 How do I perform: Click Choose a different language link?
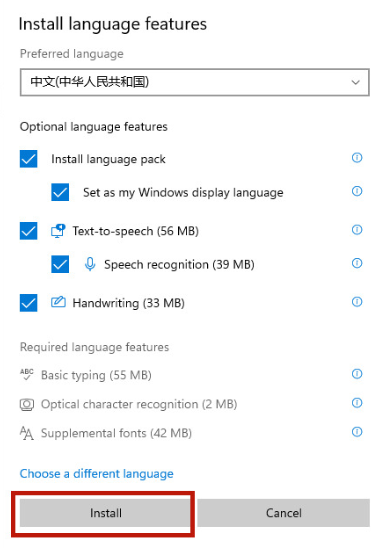click(x=97, y=474)
